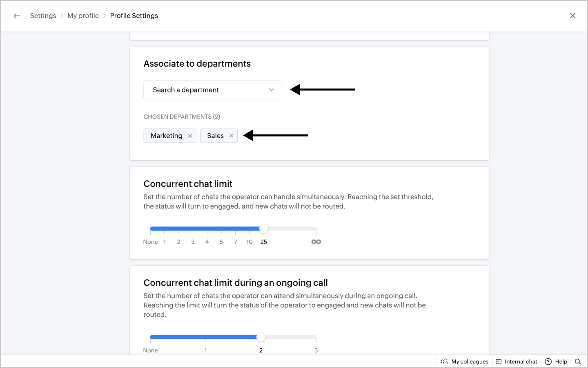
Task: Click the department dropdown chevron arrow
Action: (x=272, y=90)
